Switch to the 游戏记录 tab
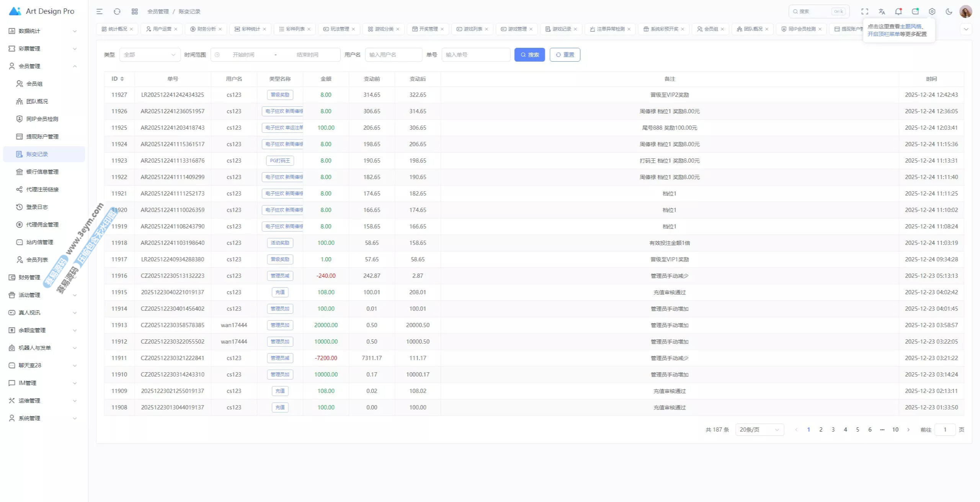Viewport: 980px width, 502px height. [561, 29]
